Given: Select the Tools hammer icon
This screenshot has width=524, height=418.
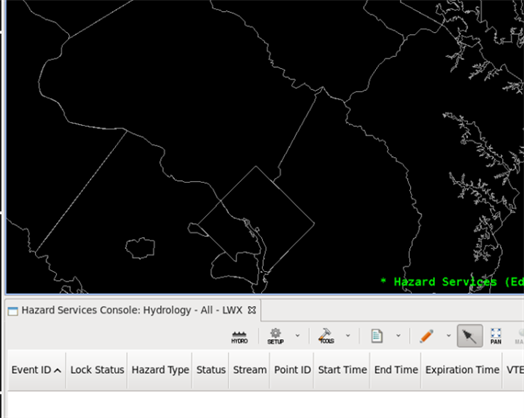Looking at the screenshot, I should pyautogui.click(x=326, y=336).
